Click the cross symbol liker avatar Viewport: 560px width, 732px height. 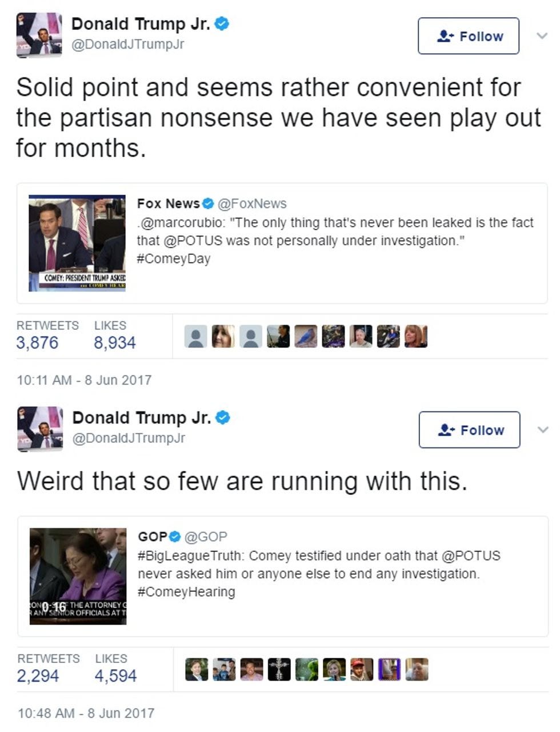(x=279, y=670)
